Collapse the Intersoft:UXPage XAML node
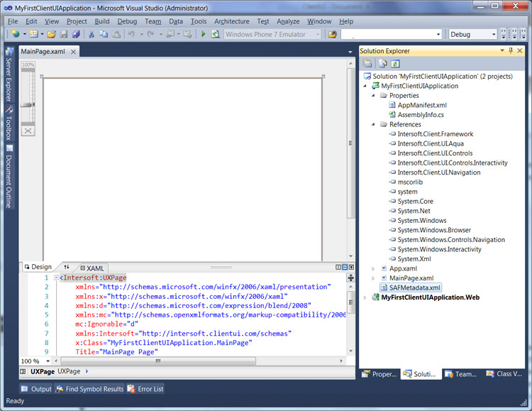This screenshot has height=411, width=532. pyautogui.click(x=57, y=278)
